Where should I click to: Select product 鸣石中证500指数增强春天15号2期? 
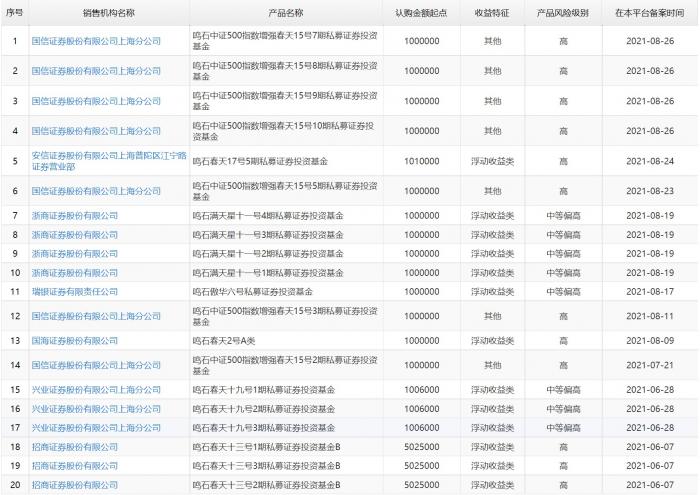coord(285,366)
